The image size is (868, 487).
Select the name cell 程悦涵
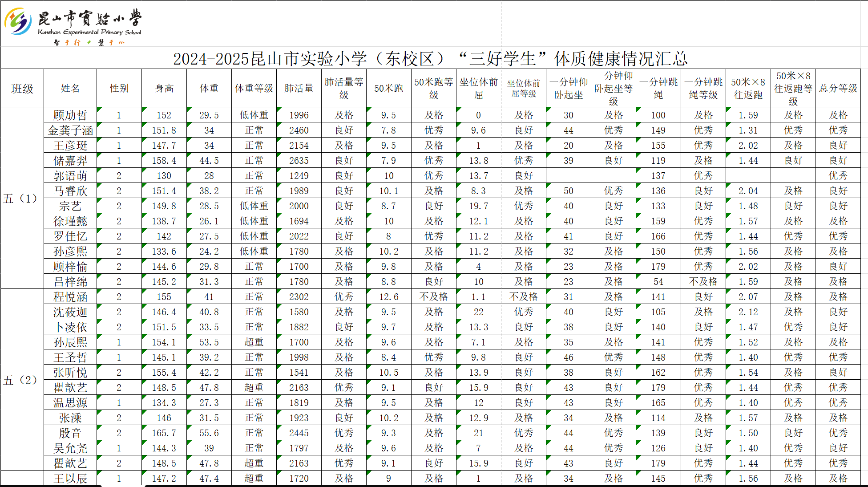(70, 297)
